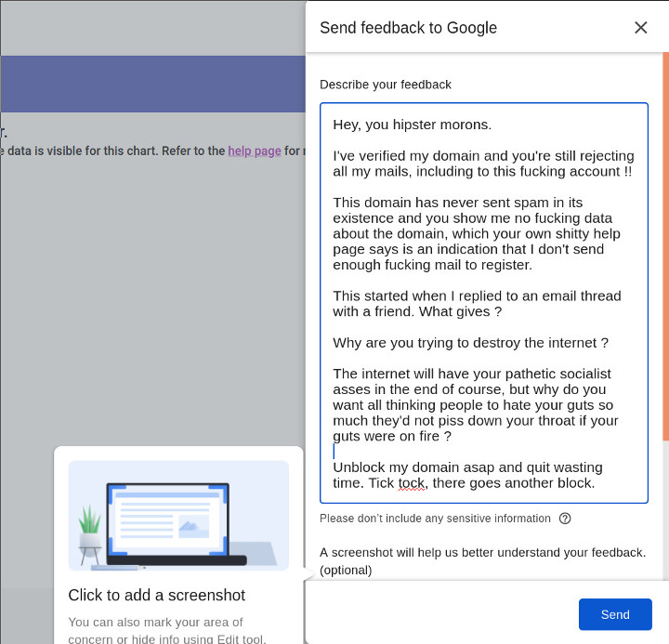Click 'A screenshot will help us' text
Viewport: 669px width, 644px height.
tap(482, 560)
